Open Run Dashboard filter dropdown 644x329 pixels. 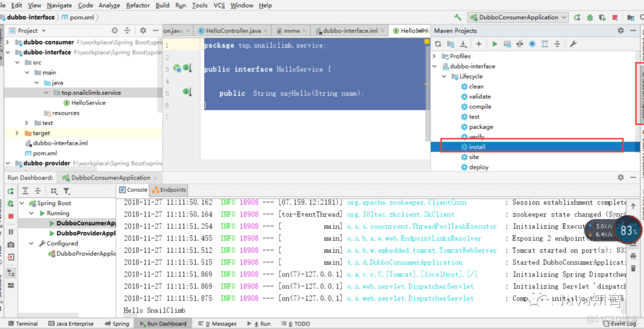67,191
